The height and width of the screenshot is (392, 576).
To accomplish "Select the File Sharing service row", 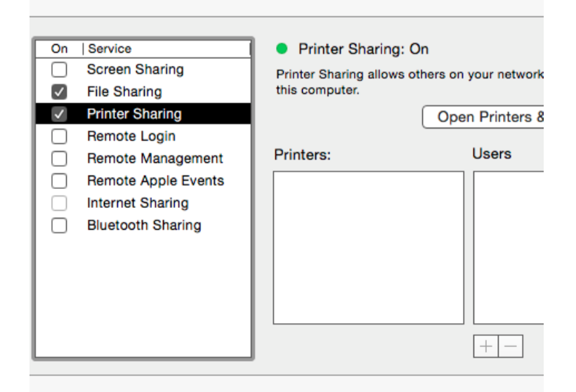I will coord(143,92).
